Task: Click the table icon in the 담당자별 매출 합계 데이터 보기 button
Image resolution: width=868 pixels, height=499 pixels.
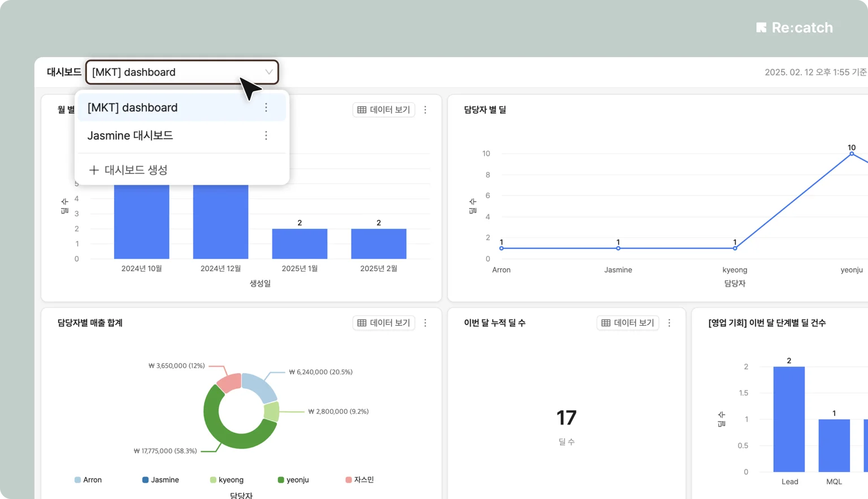Action: (362, 323)
